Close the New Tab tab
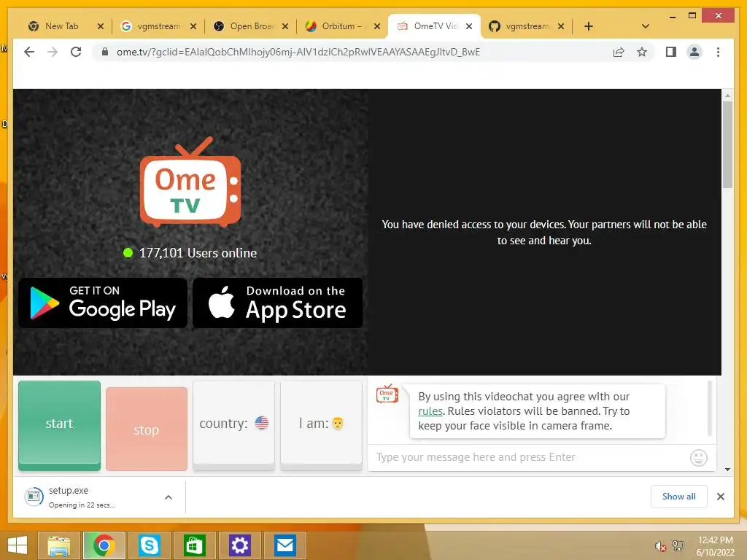Viewport: 747px width, 560px height. coord(101,26)
